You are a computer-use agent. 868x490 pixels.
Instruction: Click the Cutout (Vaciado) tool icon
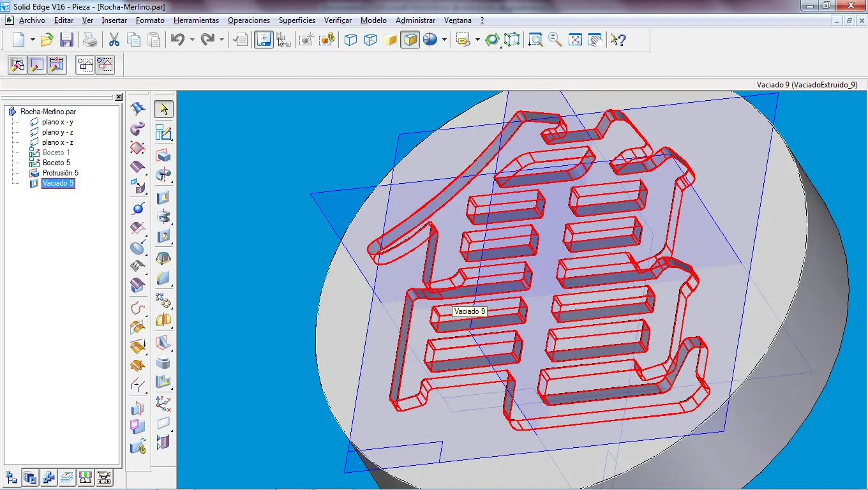[x=164, y=197]
